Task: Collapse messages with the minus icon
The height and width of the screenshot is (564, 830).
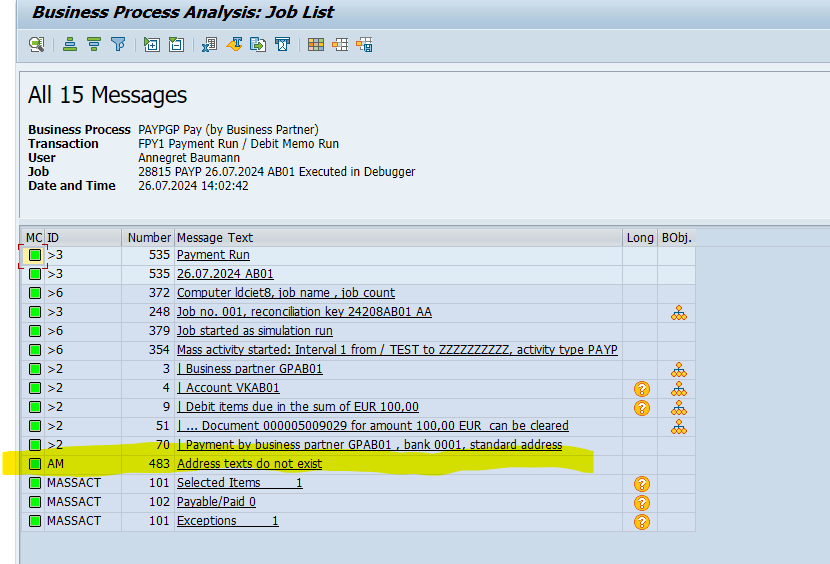Action: pyautogui.click(x=176, y=44)
